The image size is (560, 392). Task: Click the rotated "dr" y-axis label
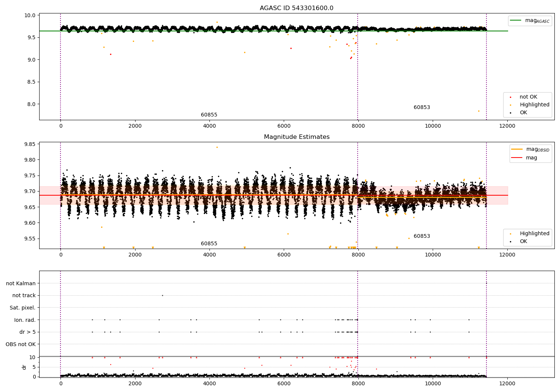pos(24,367)
